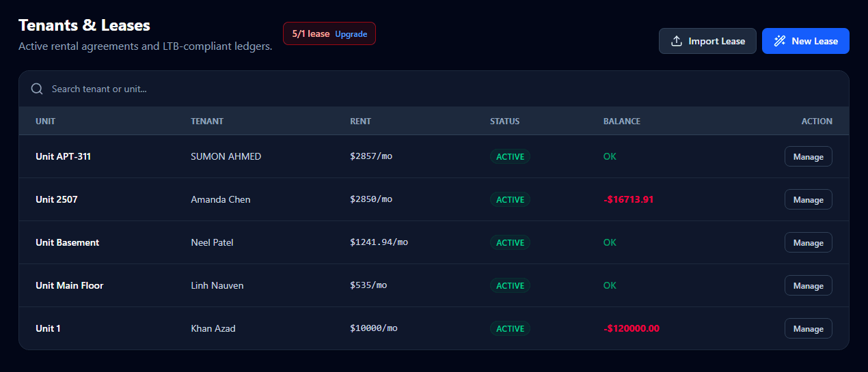Click the Balance column header
This screenshot has height=372, width=868.
pos(621,121)
